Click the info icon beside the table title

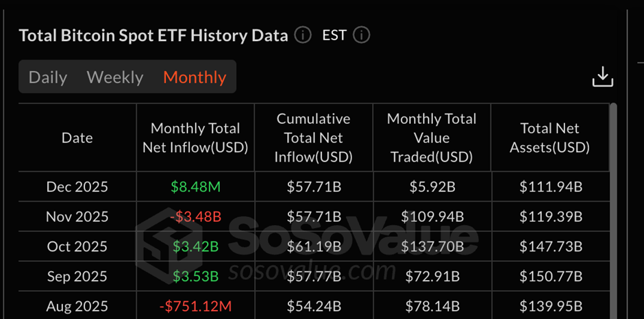[303, 36]
